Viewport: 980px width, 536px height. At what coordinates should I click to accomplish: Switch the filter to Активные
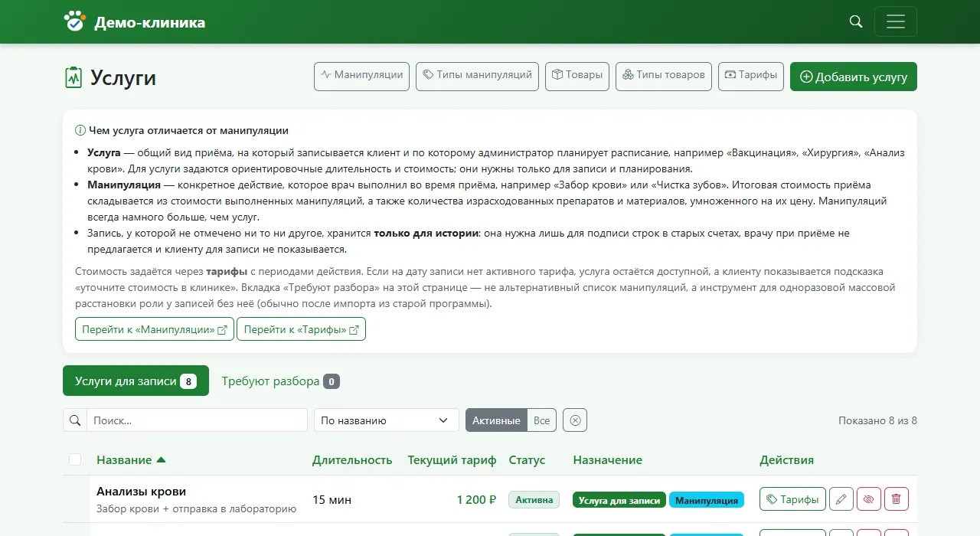(496, 420)
